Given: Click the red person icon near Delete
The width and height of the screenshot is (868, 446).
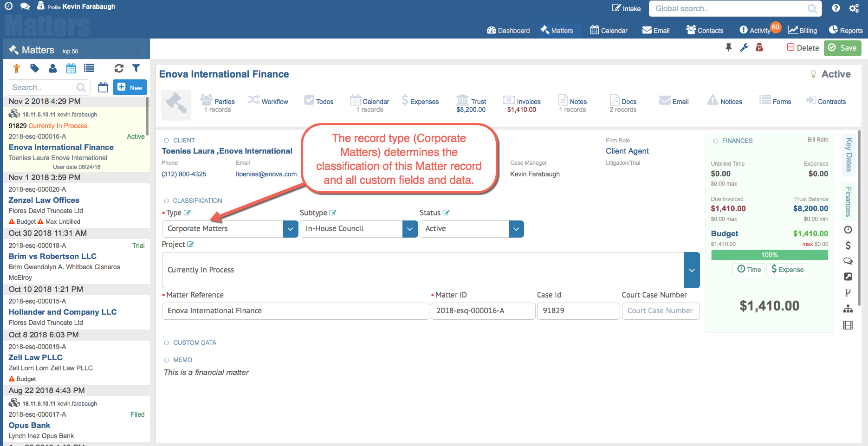Looking at the screenshot, I should click(759, 47).
